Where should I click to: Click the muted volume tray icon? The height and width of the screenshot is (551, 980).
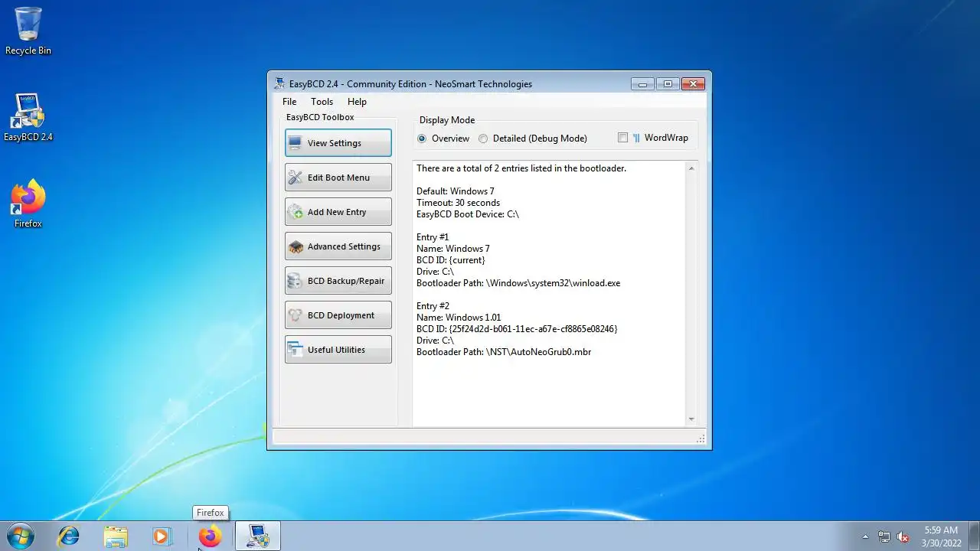903,536
